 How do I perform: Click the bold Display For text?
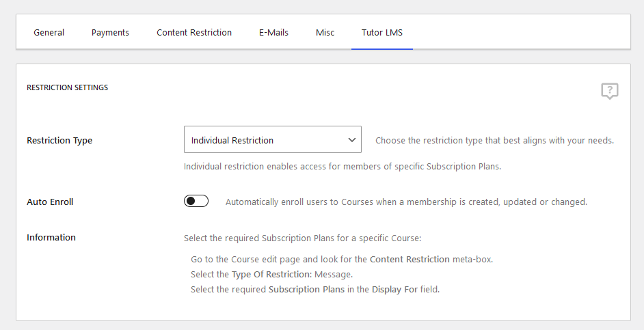click(394, 290)
